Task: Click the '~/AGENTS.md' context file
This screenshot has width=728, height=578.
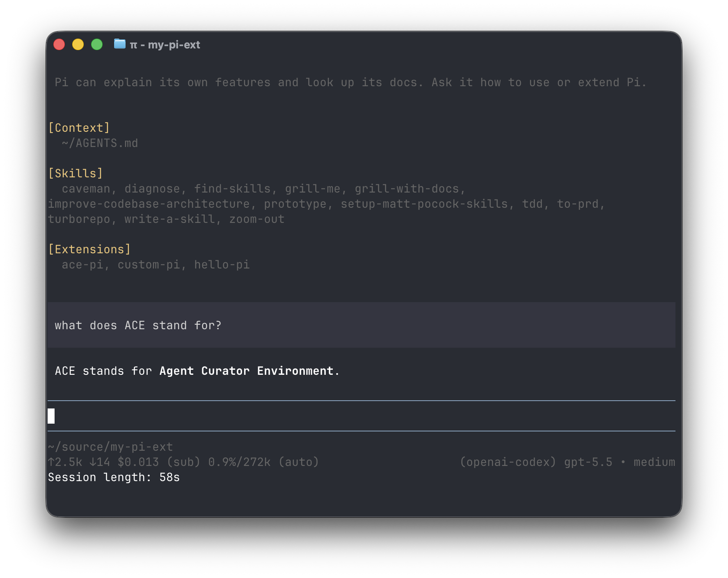Action: click(x=100, y=143)
